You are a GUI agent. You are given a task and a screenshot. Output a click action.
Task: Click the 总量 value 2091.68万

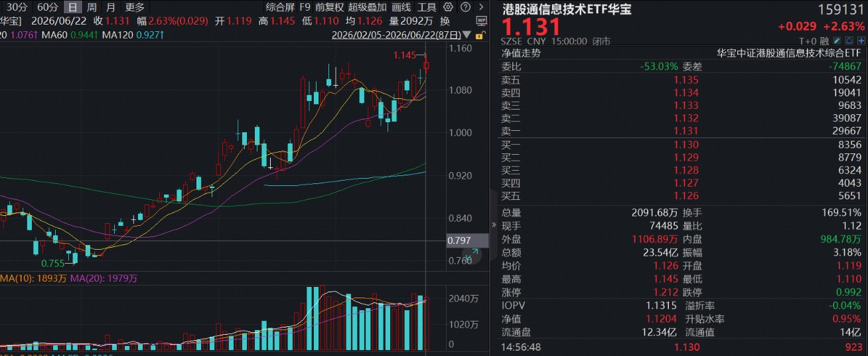[x=655, y=213]
